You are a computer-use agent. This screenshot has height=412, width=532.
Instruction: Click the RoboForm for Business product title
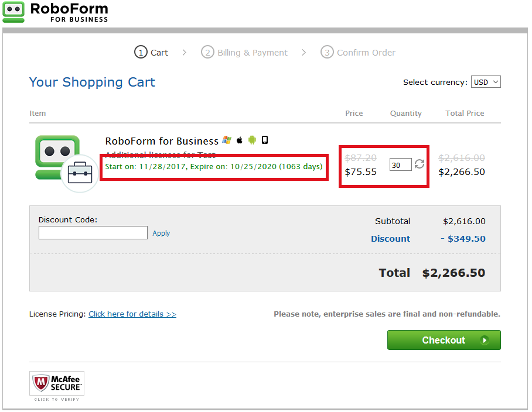point(162,141)
